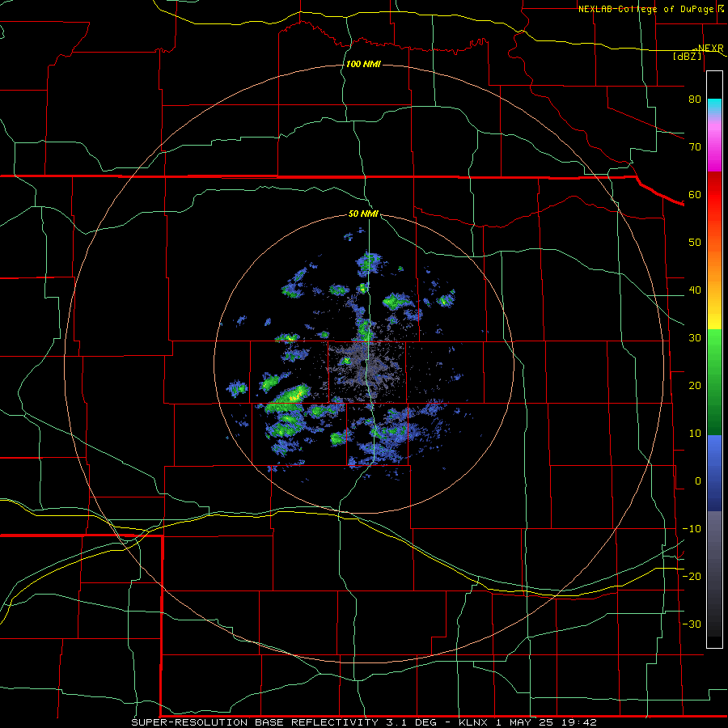The width and height of the screenshot is (728, 728).
Task: Click the 30 value on the dBZ scale
Action: [695, 338]
